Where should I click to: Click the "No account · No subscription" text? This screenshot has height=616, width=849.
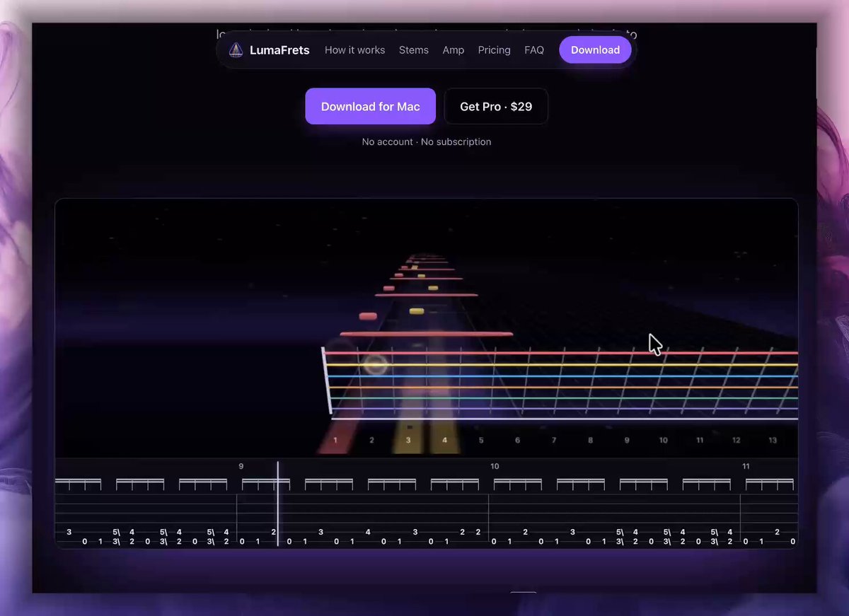(x=427, y=141)
